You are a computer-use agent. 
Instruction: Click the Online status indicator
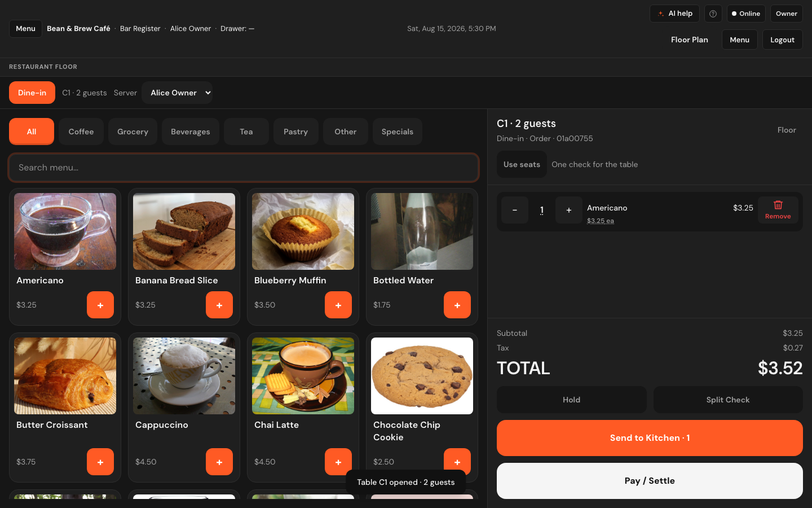pyautogui.click(x=746, y=14)
